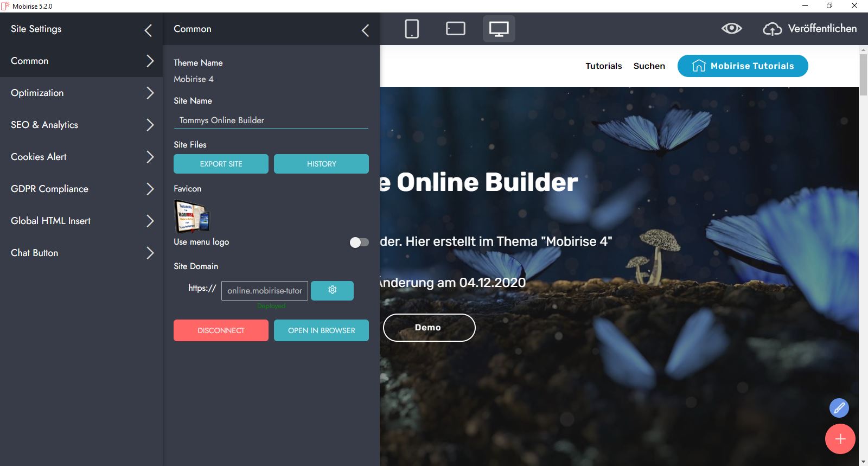868x466 pixels.
Task: Expand the Global HTML Insert chevron
Action: (x=150, y=221)
